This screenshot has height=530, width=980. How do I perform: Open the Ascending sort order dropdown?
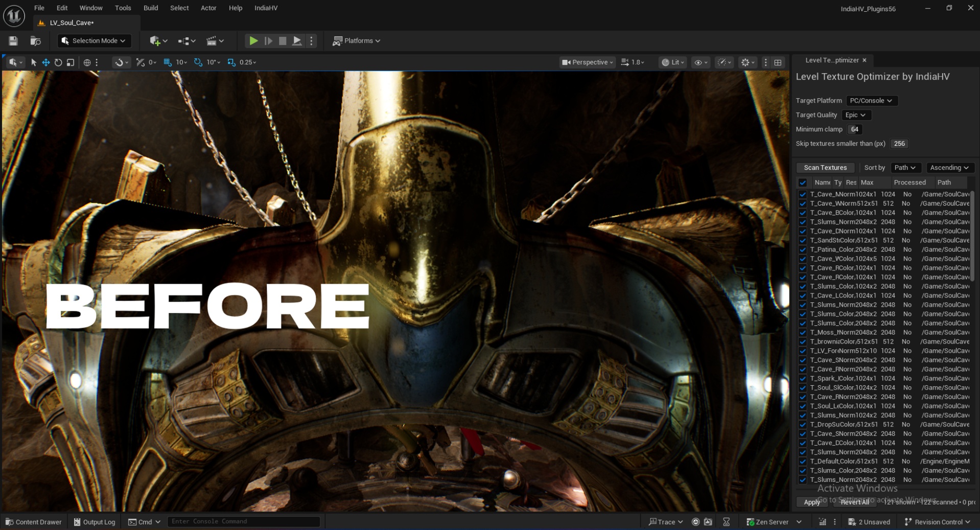[949, 168]
